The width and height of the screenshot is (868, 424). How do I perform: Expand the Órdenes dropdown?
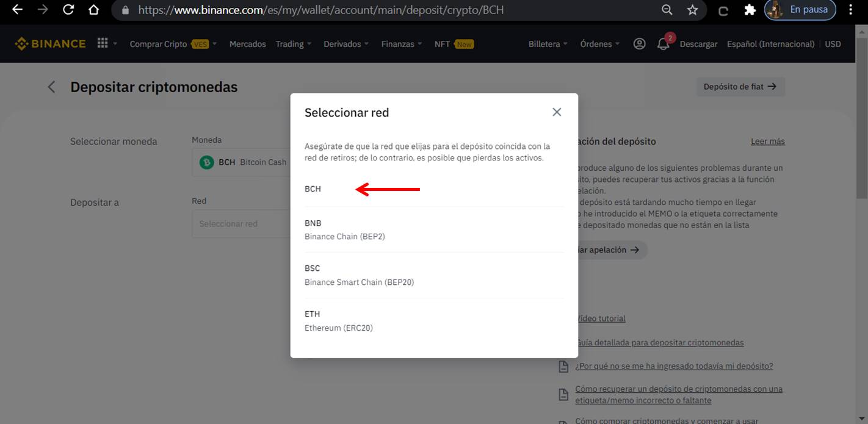click(x=600, y=44)
